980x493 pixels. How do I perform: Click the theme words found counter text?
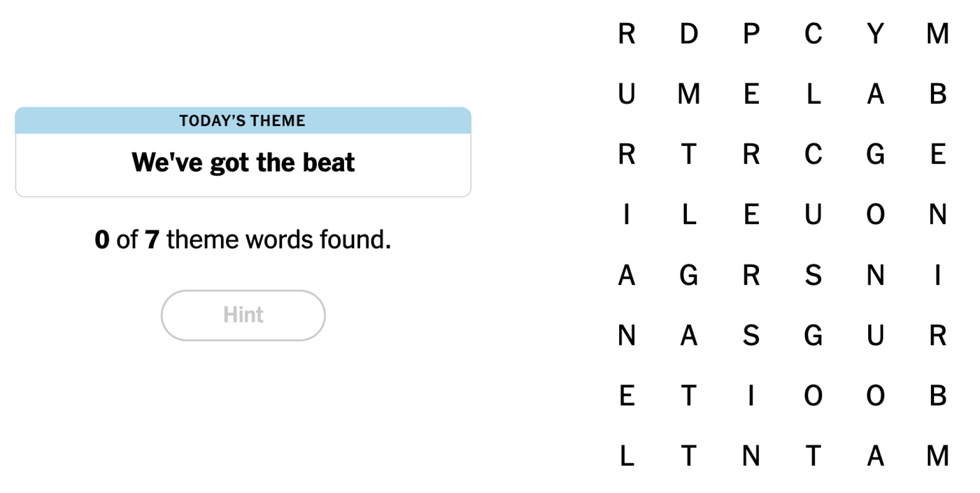243,240
